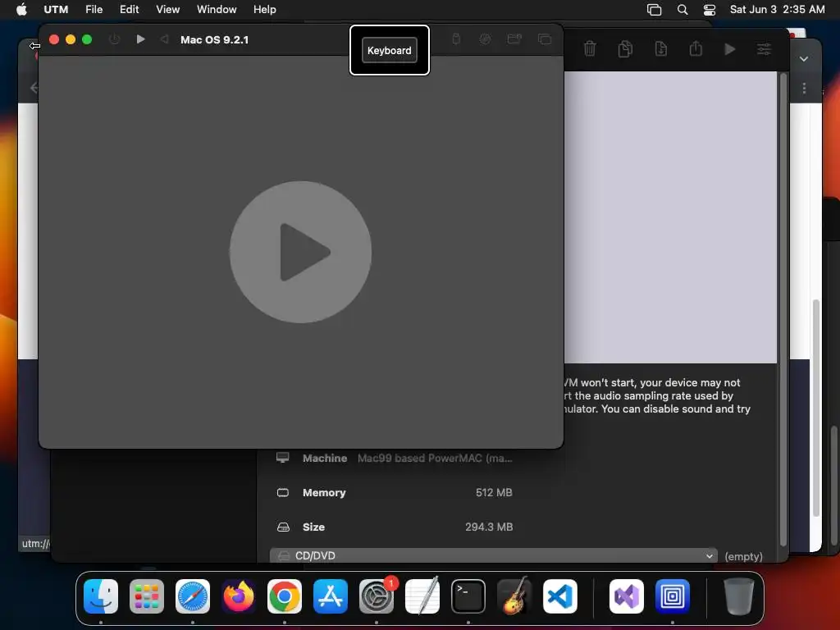840x630 pixels.
Task: Delete the VM with the trash icon
Action: pyautogui.click(x=589, y=48)
